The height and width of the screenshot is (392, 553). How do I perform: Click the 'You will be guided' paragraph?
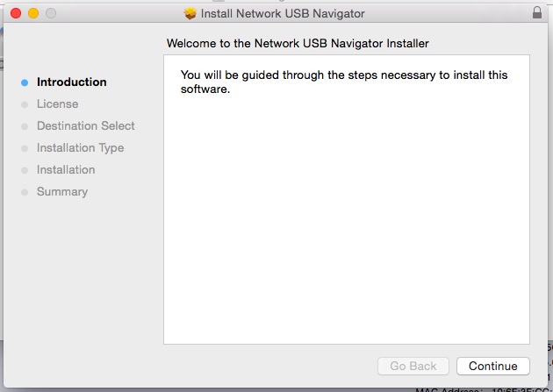[x=344, y=82]
